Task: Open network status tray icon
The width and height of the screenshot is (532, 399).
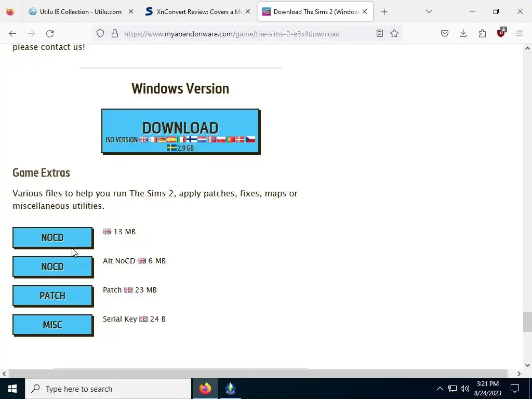Action: (x=453, y=389)
